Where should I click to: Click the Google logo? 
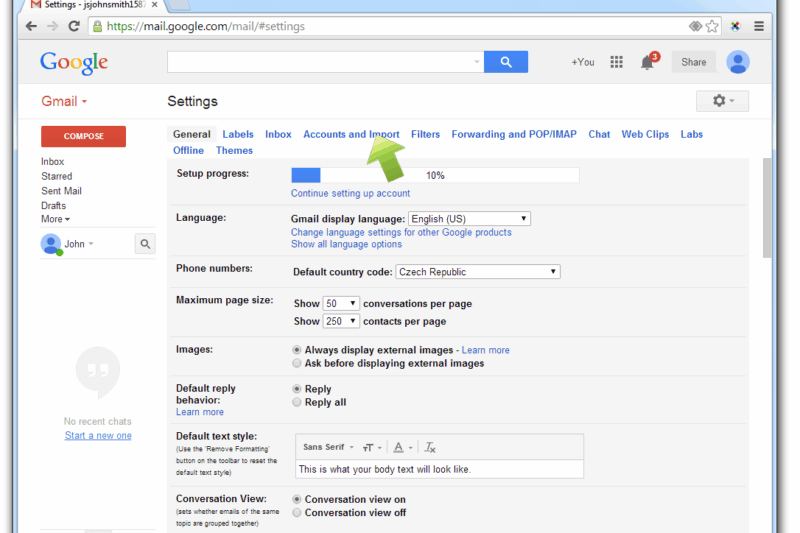pyautogui.click(x=74, y=63)
